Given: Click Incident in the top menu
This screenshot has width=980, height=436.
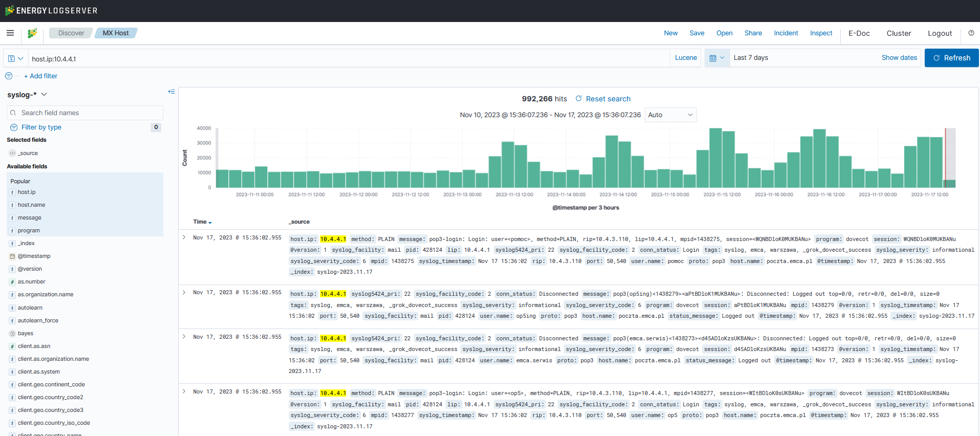Looking at the screenshot, I should coord(786,33).
